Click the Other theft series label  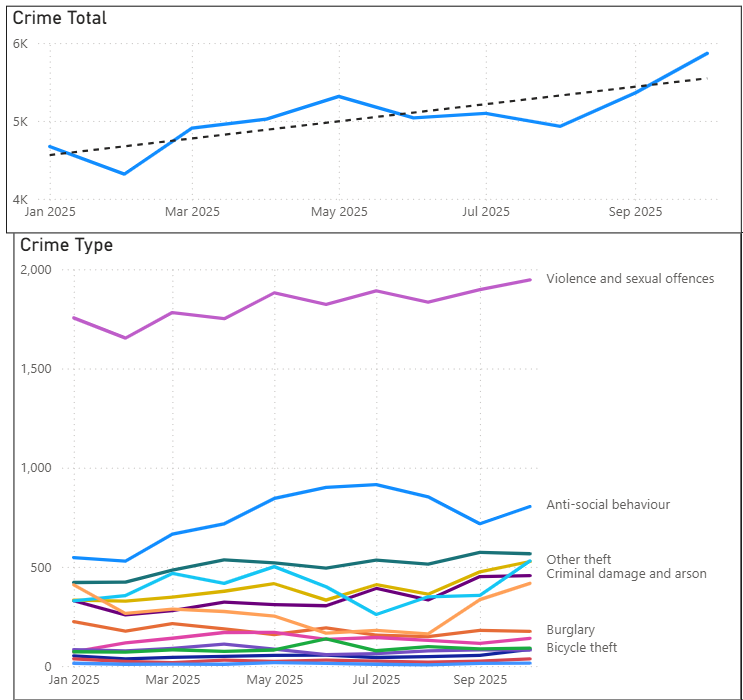pyautogui.click(x=578, y=559)
